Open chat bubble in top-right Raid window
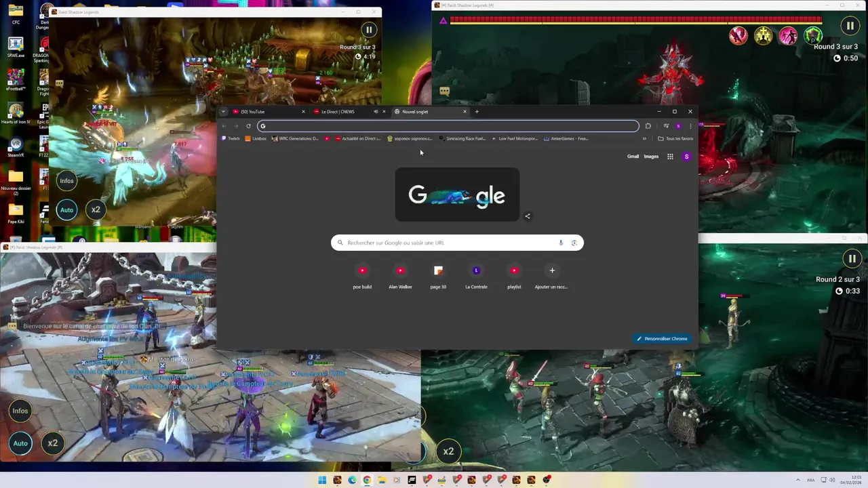 point(444,91)
